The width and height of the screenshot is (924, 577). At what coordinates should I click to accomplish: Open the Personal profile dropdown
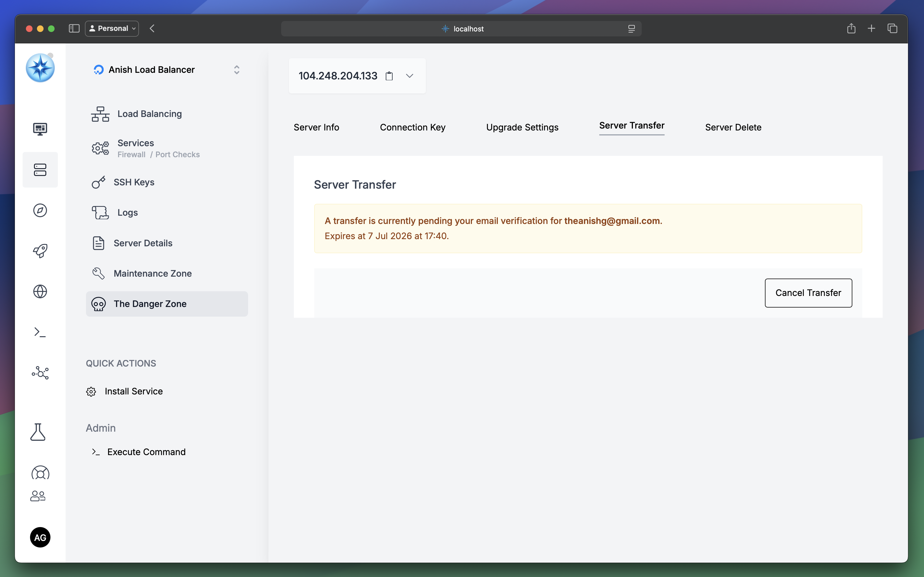click(112, 29)
